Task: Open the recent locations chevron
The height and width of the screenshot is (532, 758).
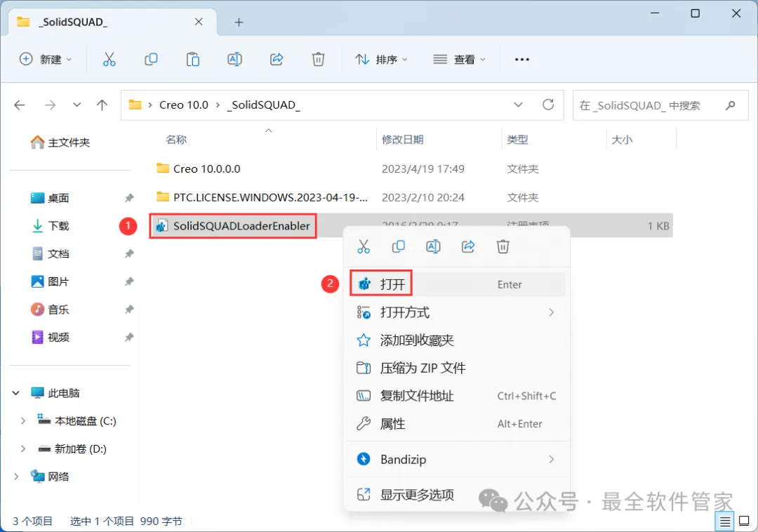Action: (77, 105)
